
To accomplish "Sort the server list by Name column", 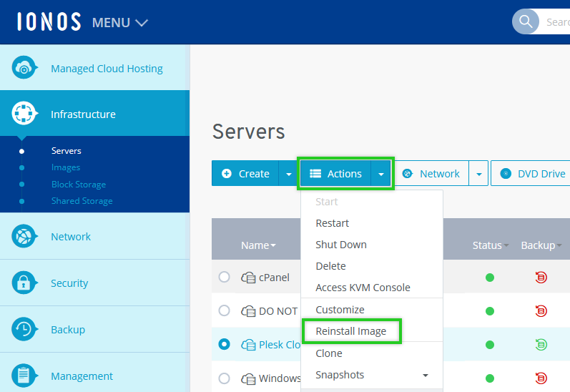I will pyautogui.click(x=258, y=245).
